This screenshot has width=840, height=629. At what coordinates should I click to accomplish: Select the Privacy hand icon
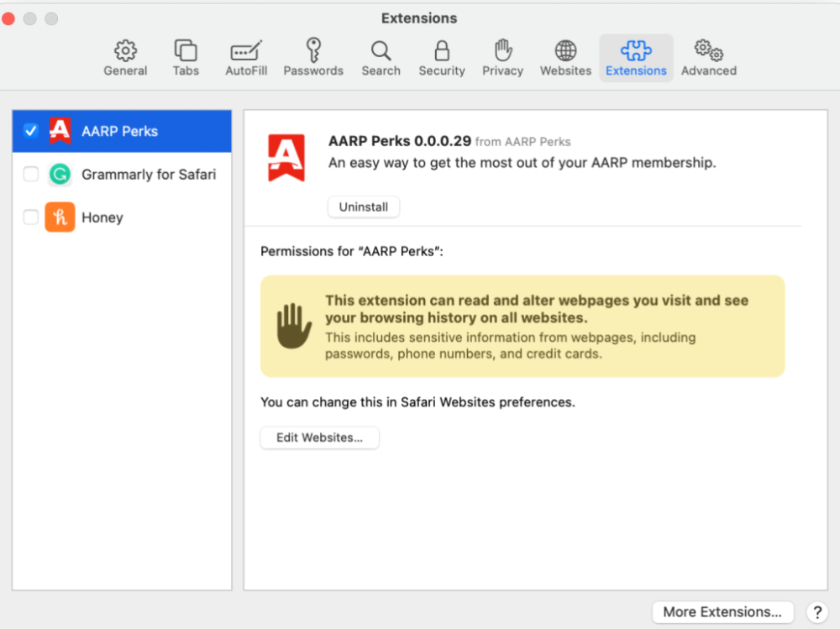[x=501, y=56]
